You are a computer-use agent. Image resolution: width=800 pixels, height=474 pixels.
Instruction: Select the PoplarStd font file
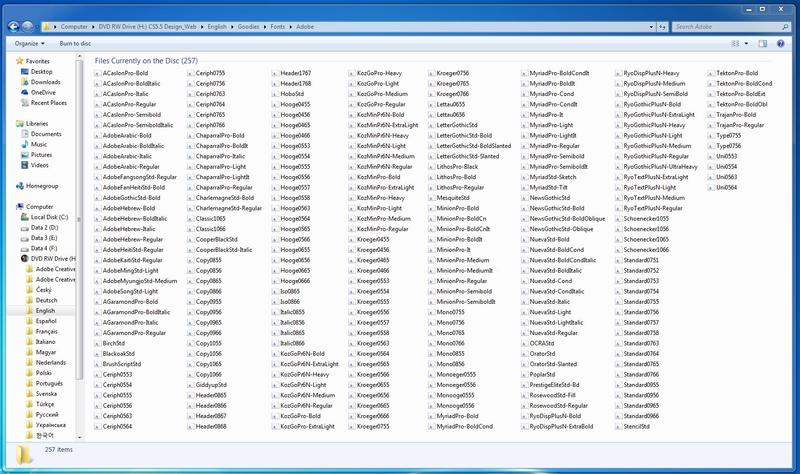pyautogui.click(x=538, y=375)
